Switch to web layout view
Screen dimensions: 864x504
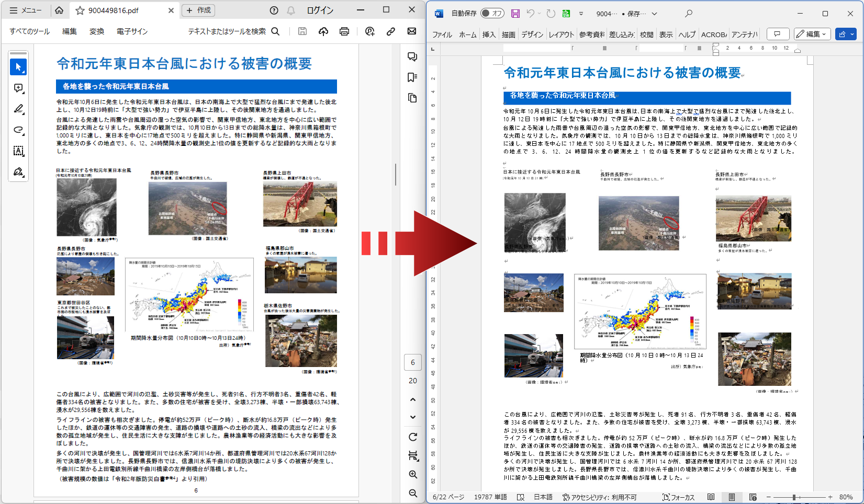[753, 497]
